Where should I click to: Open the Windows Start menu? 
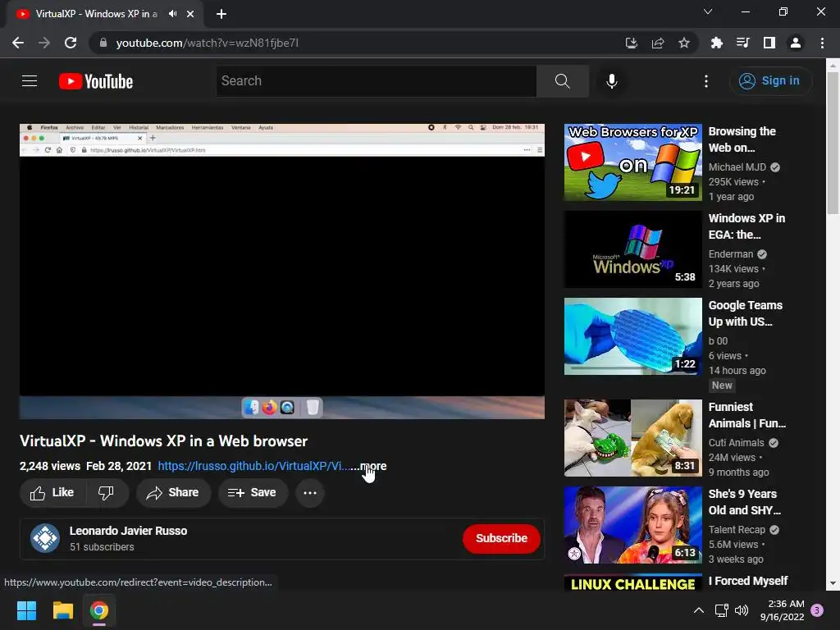coord(26,610)
